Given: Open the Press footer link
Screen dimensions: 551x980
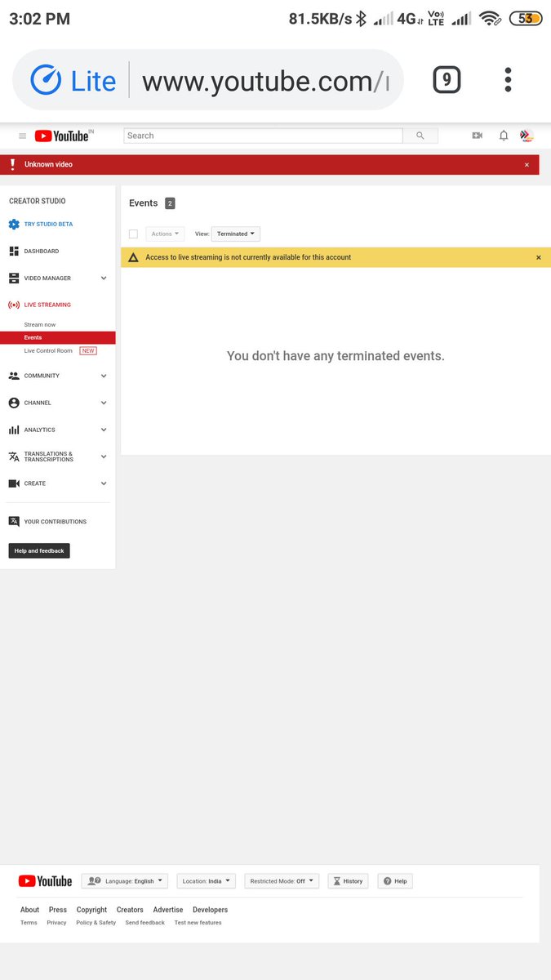Looking at the screenshot, I should (x=58, y=910).
